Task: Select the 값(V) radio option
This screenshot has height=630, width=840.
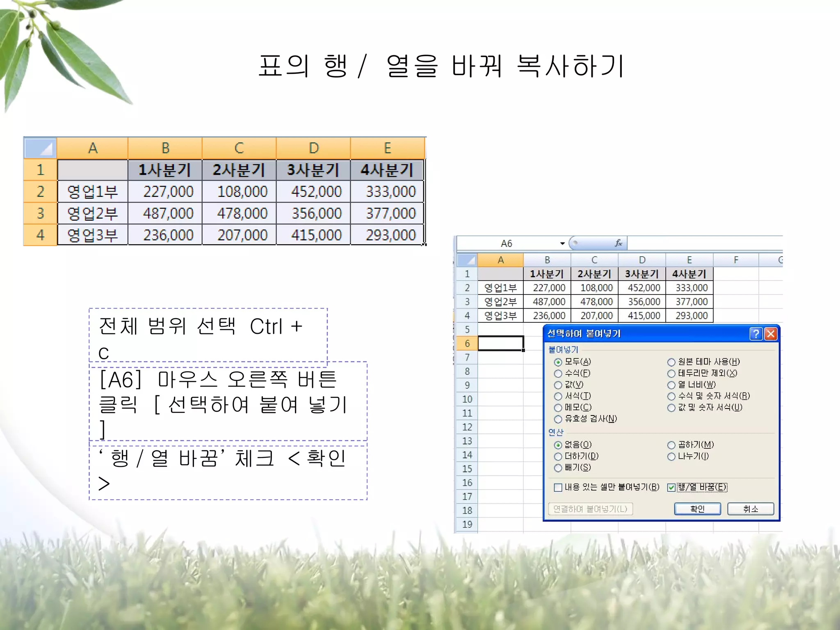Action: tap(558, 385)
